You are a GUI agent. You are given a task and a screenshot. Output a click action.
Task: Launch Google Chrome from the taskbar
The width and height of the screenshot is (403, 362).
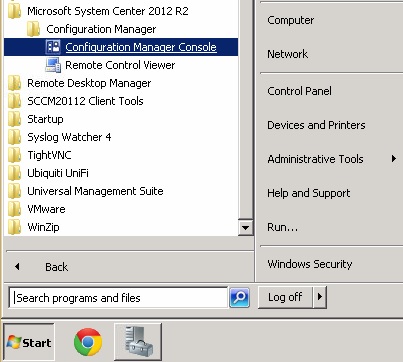(88, 342)
